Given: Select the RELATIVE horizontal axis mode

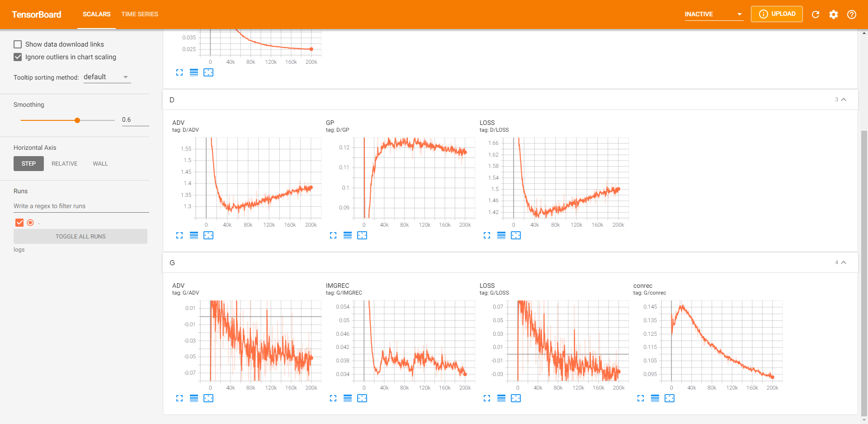Looking at the screenshot, I should (64, 163).
